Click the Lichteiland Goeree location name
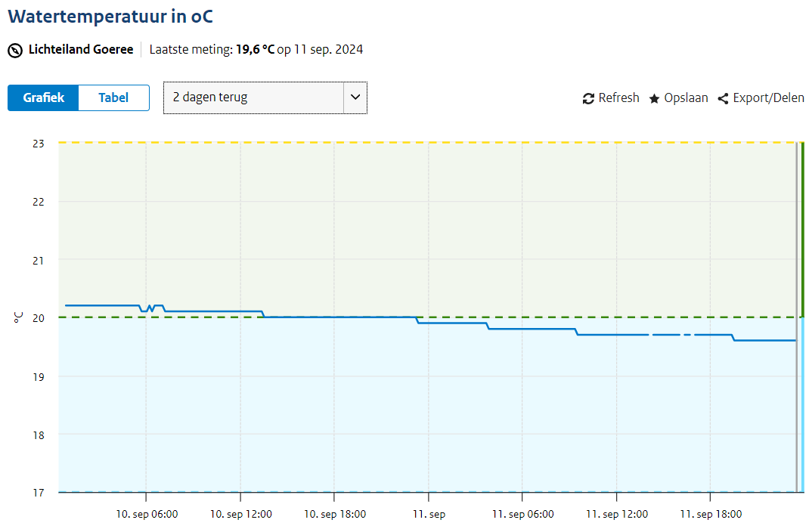This screenshot has width=812, height=526. (x=81, y=50)
